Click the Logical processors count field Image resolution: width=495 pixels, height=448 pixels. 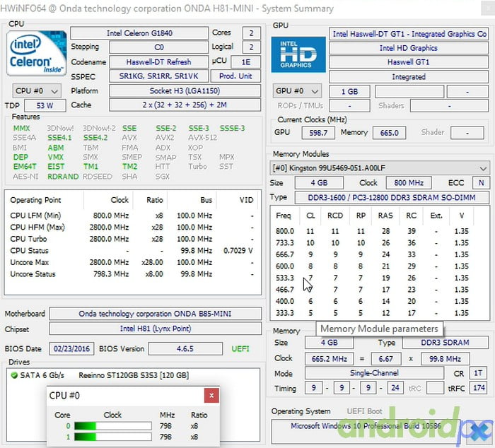(x=252, y=47)
